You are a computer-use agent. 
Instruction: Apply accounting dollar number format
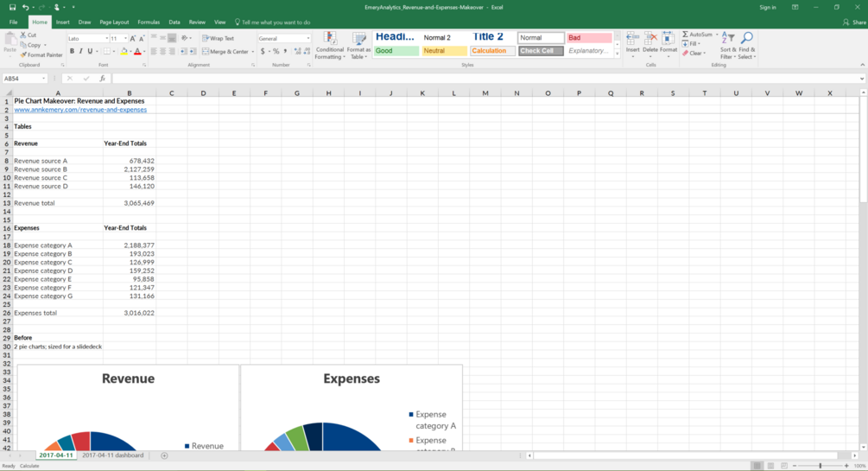point(263,52)
